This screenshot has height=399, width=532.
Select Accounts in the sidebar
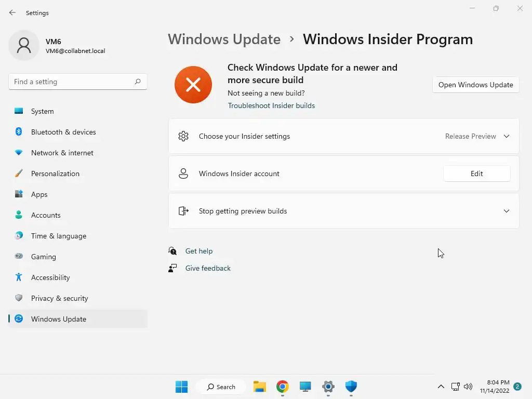click(x=78, y=215)
